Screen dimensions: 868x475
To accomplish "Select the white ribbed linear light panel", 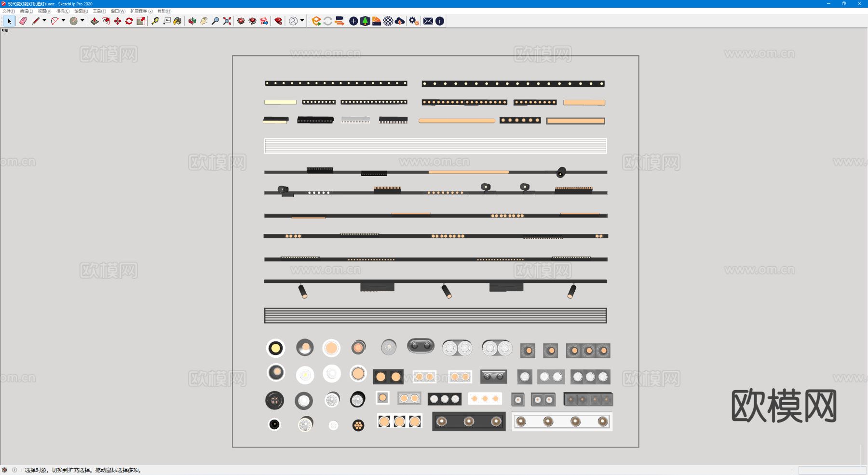I will (x=435, y=146).
